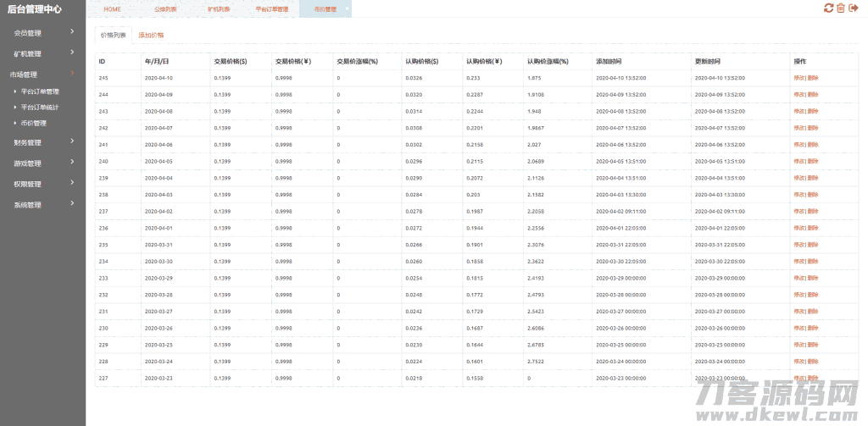Open the 添加价格 tab
Image resolution: width=868 pixels, height=426 pixels.
(151, 36)
